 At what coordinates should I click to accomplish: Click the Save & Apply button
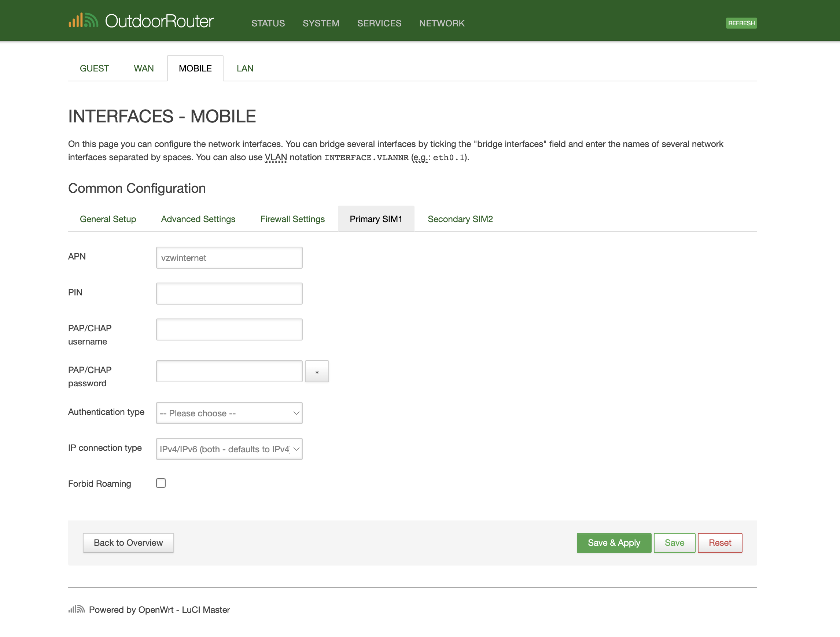(x=614, y=543)
